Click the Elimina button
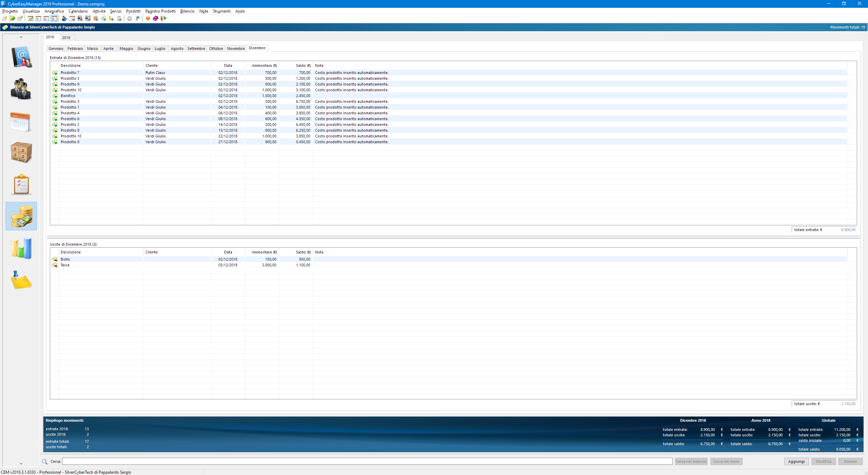 [x=850, y=461]
